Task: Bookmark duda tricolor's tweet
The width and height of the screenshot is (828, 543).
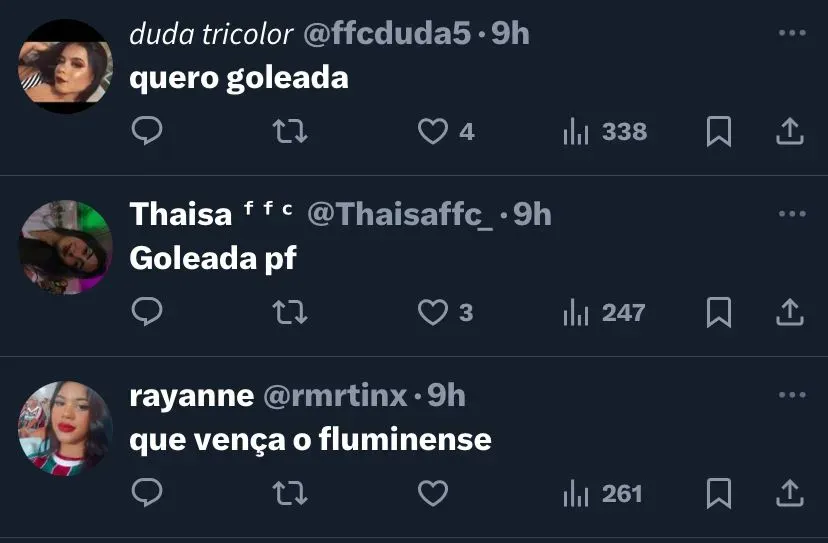Action: 718,131
